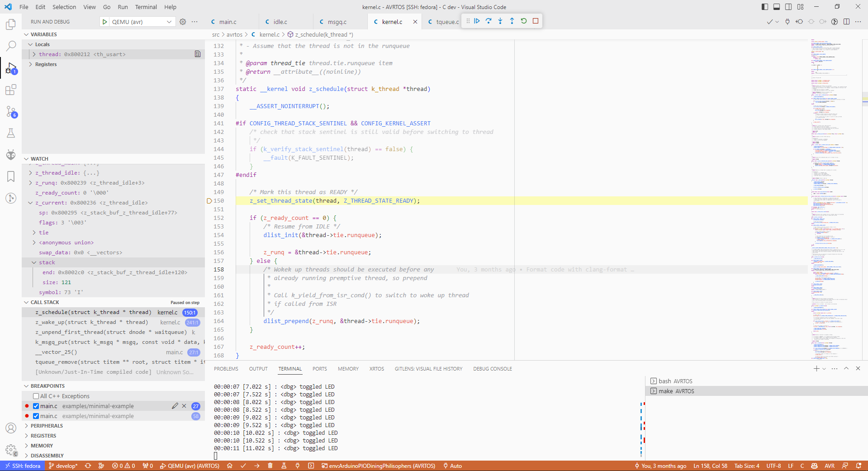
Task: Start debugging with the green play button
Action: pyautogui.click(x=105, y=22)
